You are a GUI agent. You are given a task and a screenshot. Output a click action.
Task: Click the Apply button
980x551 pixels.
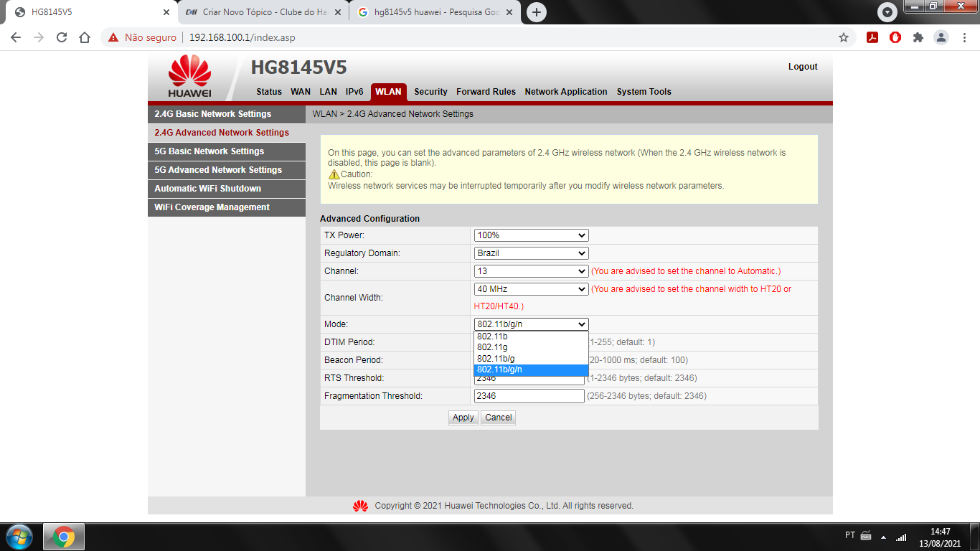coord(463,418)
